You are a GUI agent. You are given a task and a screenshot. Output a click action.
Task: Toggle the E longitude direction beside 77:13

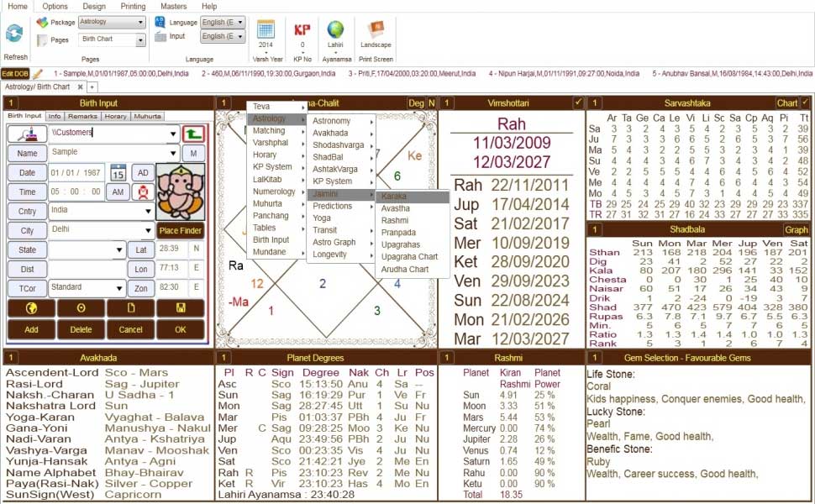(197, 268)
